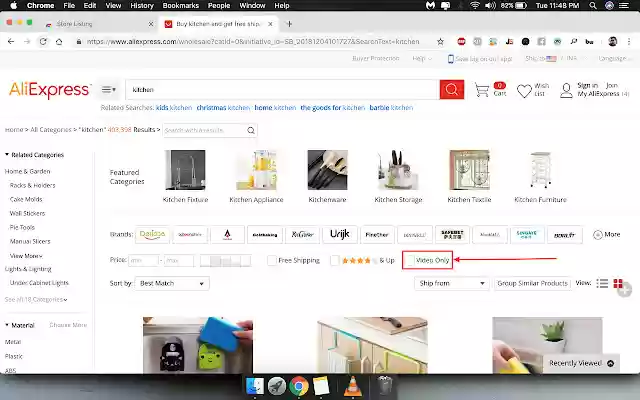Open the Kitchen Storage category thumbnail
This screenshot has height=400, width=640.
[x=398, y=170]
